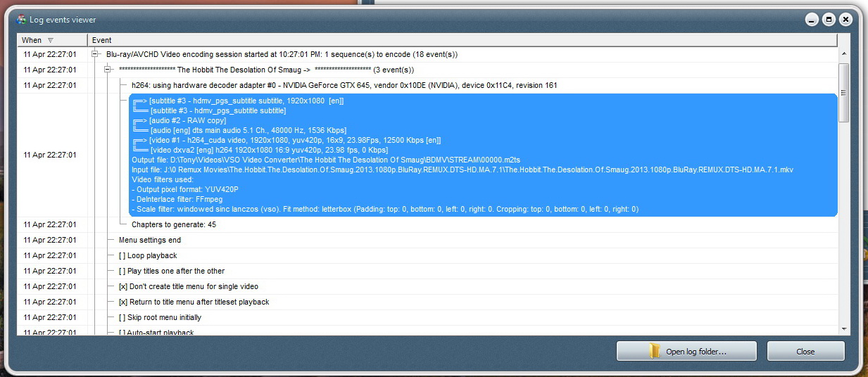The width and height of the screenshot is (868, 377).
Task: Click the scrollbar up arrow
Action: point(844,54)
